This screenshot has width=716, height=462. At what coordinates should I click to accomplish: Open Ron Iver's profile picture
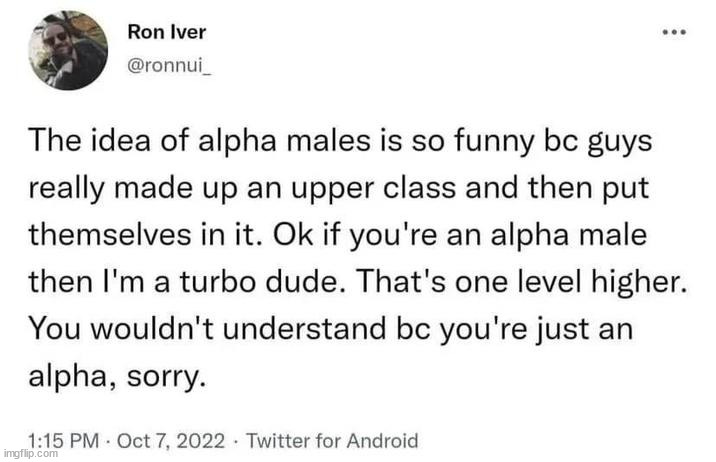(68, 50)
